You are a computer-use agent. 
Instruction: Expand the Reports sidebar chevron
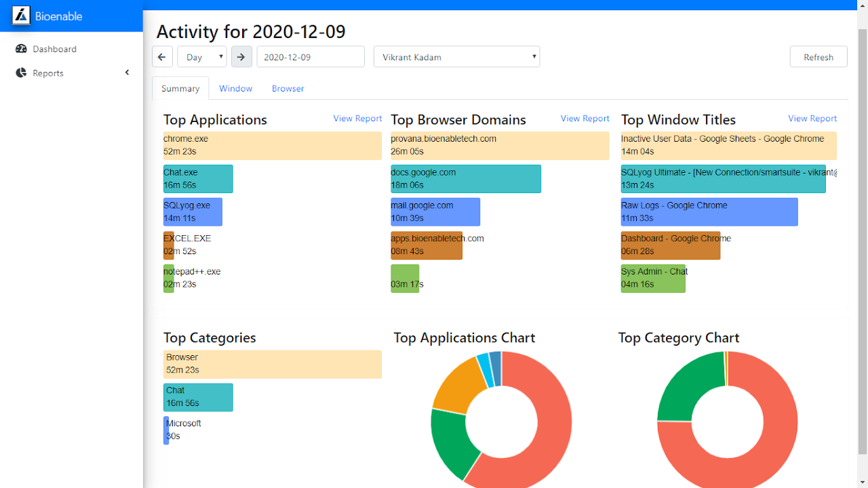(x=127, y=73)
